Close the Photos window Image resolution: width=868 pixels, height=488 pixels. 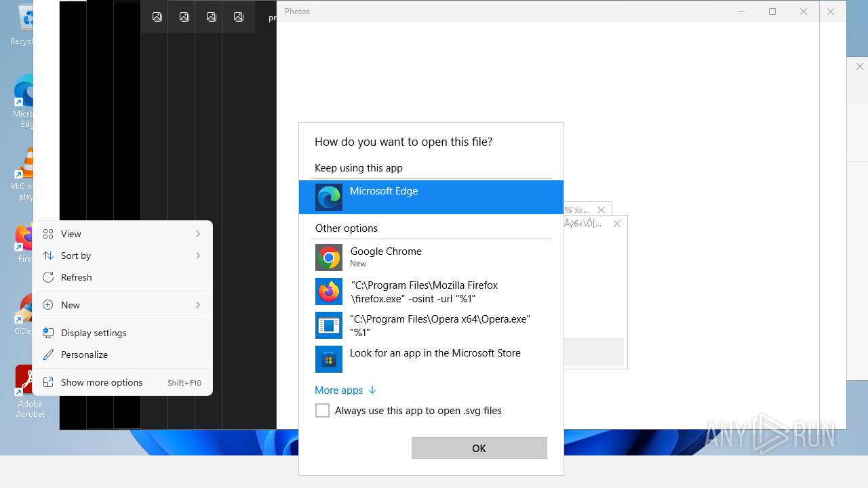coord(804,12)
